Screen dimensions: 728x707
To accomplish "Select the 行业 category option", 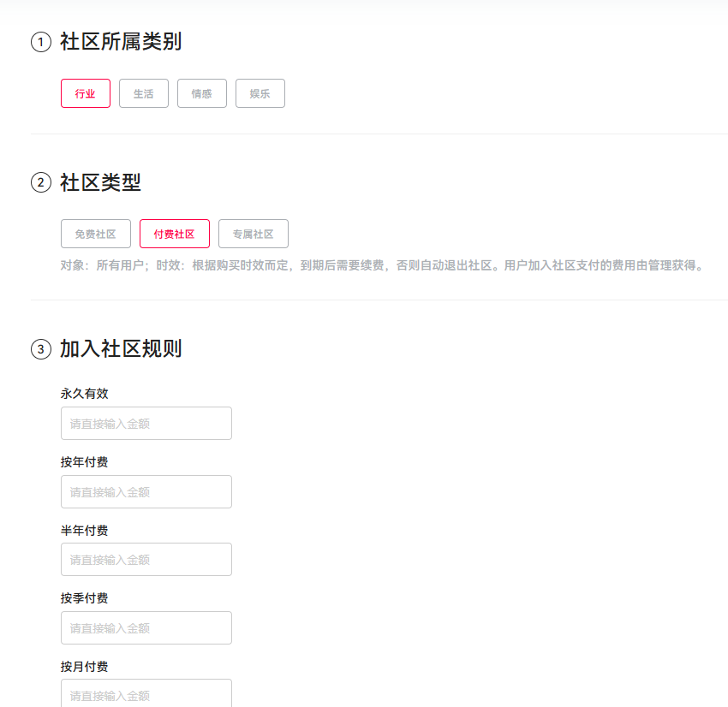I will click(85, 93).
